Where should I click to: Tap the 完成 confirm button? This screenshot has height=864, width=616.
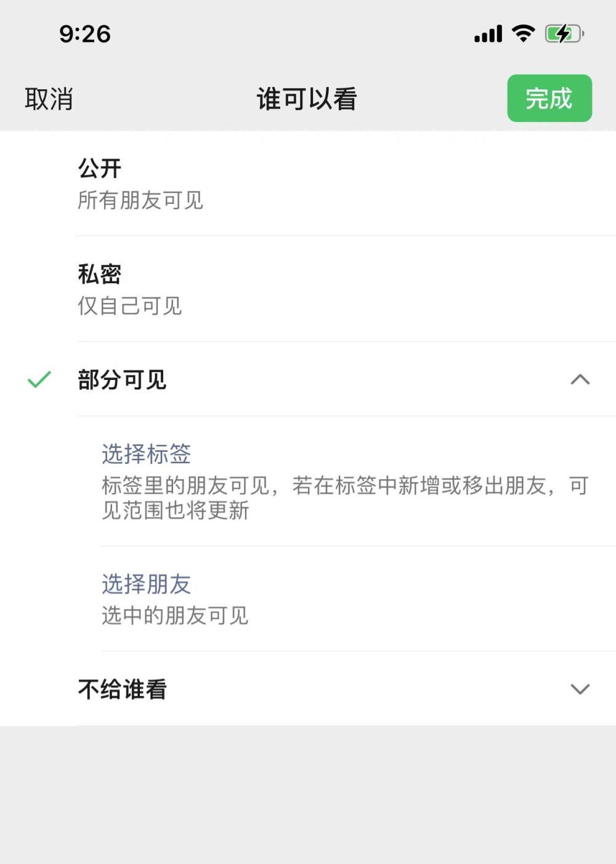[549, 98]
